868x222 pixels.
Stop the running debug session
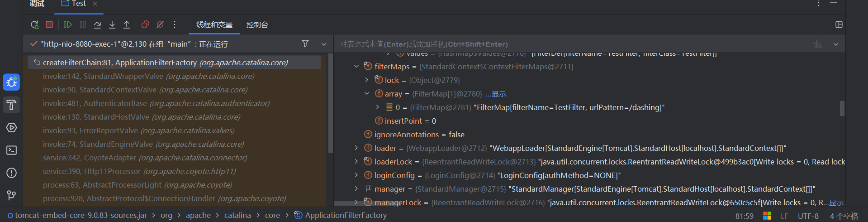click(49, 25)
